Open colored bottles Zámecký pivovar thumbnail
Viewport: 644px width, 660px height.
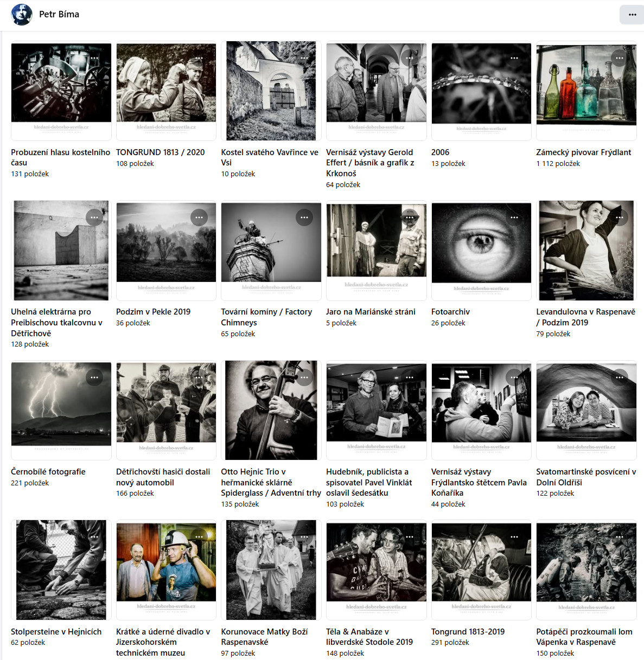(x=586, y=91)
